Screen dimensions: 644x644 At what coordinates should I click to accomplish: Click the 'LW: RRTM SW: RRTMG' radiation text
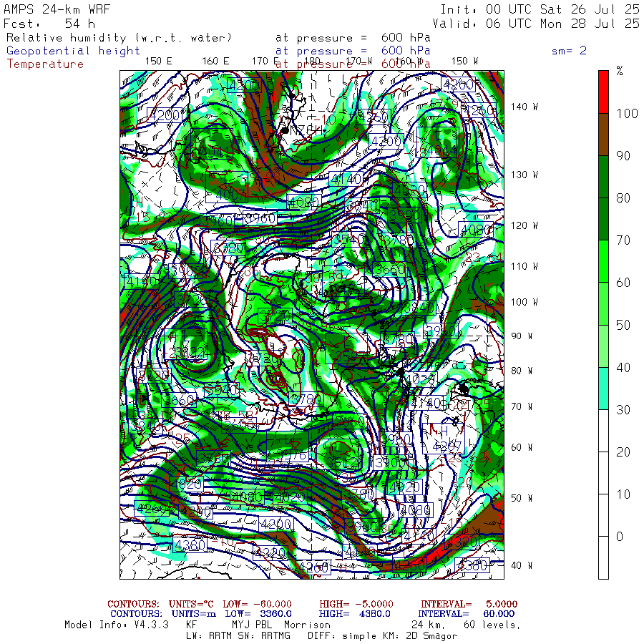coord(238,636)
